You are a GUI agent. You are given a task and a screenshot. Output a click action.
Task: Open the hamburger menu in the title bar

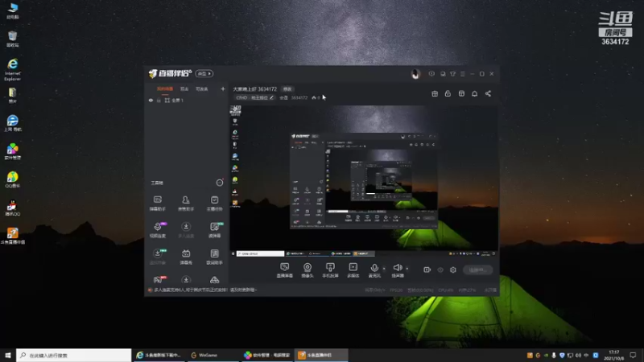[x=462, y=74]
